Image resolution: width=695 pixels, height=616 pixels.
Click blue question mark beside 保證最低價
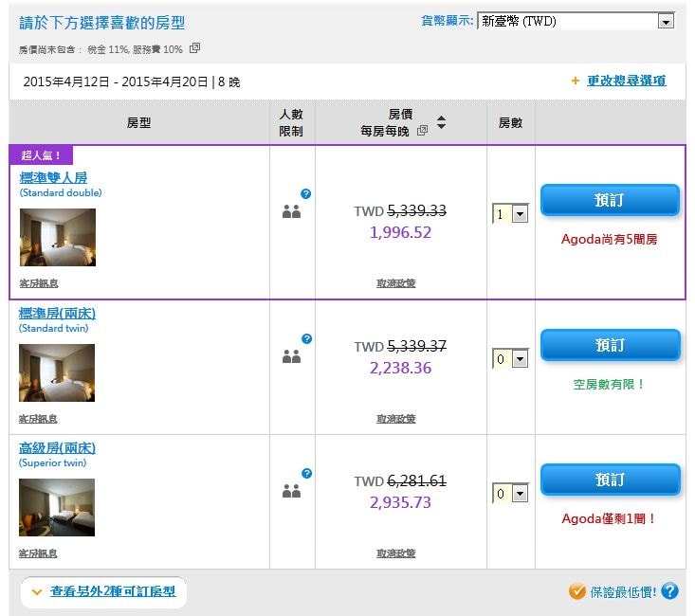pyautogui.click(x=669, y=591)
